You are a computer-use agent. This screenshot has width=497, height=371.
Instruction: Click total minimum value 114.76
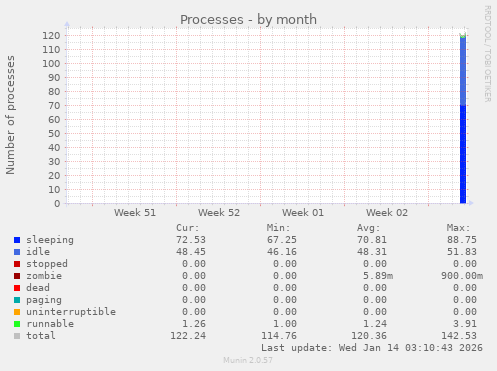279,336
